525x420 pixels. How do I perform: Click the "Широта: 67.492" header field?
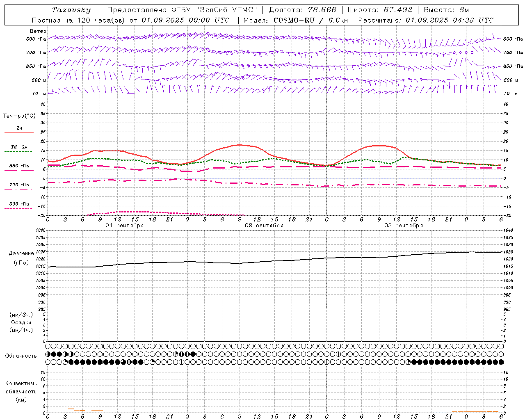point(380,10)
